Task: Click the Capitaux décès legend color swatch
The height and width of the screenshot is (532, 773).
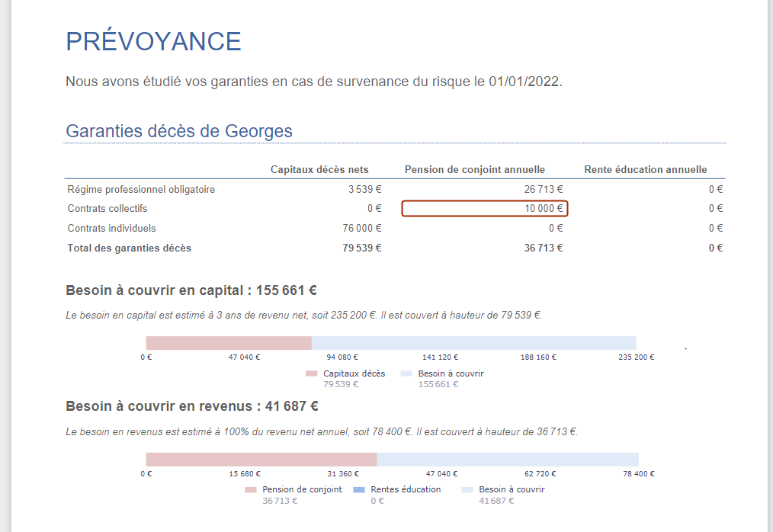Action: pyautogui.click(x=311, y=373)
